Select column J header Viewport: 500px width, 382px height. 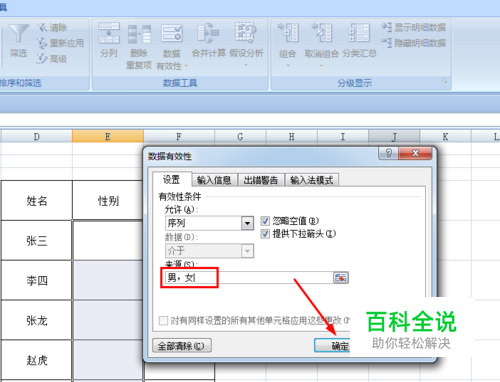[x=394, y=136]
